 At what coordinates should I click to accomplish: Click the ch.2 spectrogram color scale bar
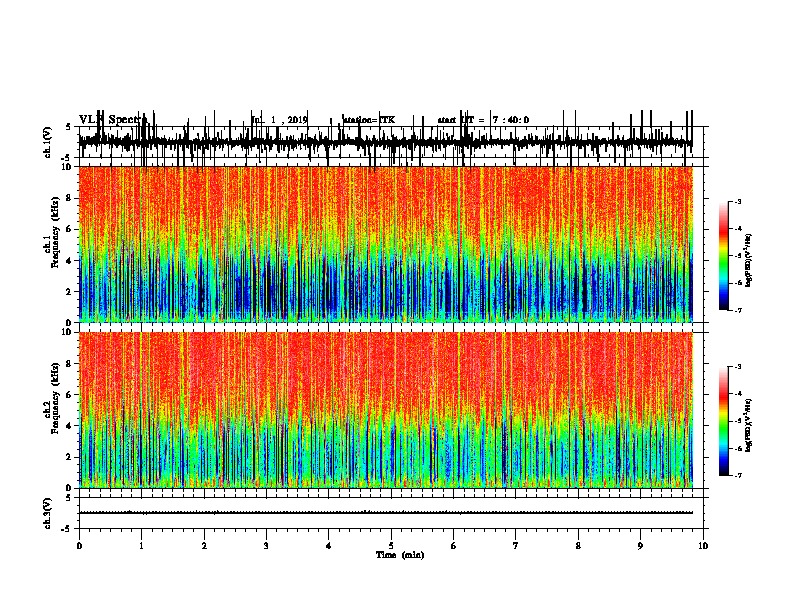pyautogui.click(x=724, y=421)
